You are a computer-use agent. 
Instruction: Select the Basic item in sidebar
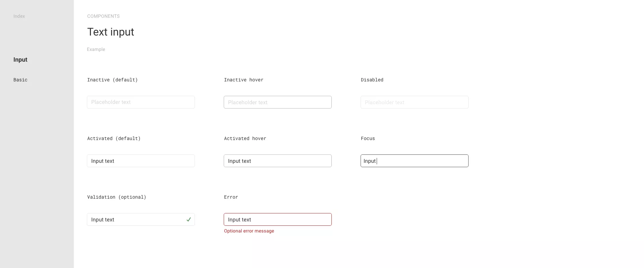20,80
